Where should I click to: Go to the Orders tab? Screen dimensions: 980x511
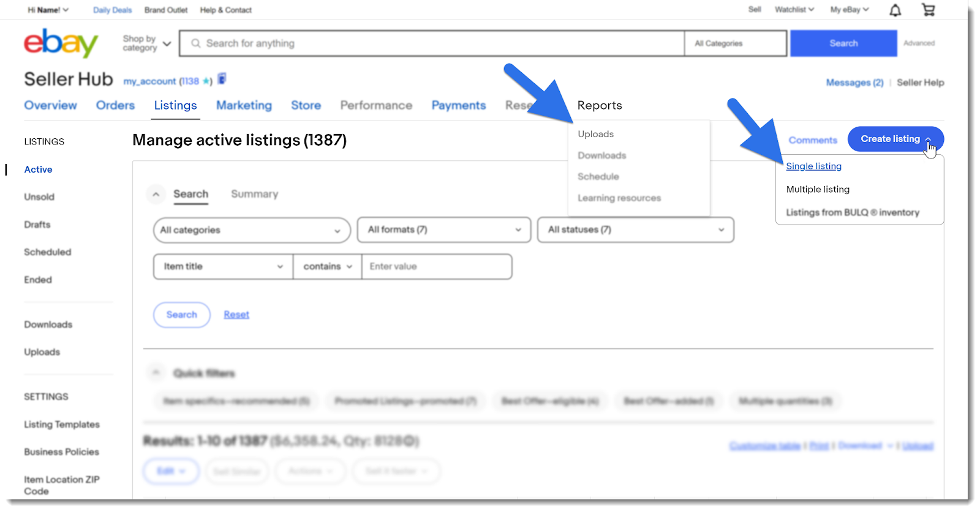tap(115, 105)
